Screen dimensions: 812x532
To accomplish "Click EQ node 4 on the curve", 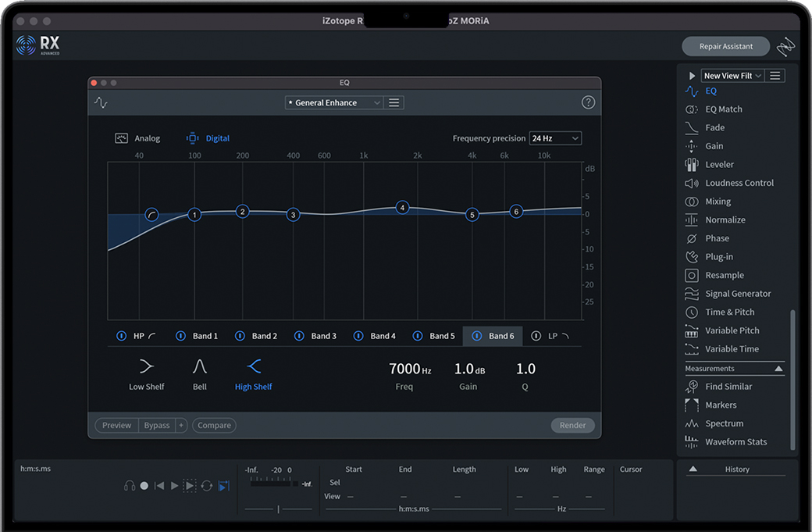I will pos(402,208).
